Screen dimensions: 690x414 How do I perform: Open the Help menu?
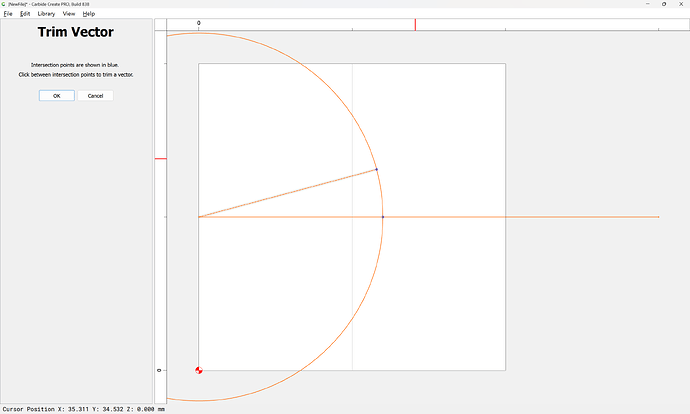[x=89, y=14]
